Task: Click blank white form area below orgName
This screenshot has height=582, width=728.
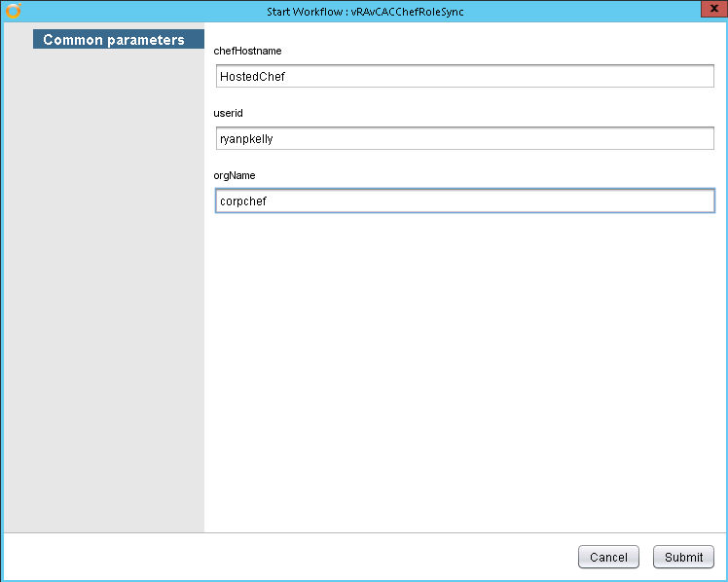Action: point(464,370)
